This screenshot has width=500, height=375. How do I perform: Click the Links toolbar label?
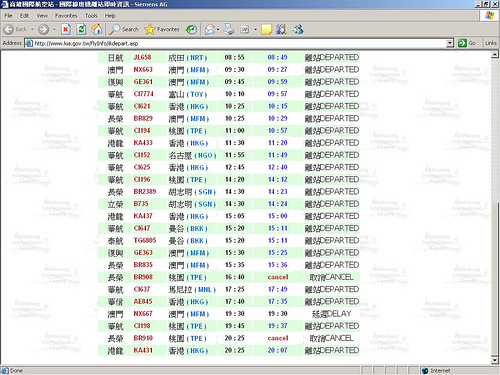(x=491, y=43)
